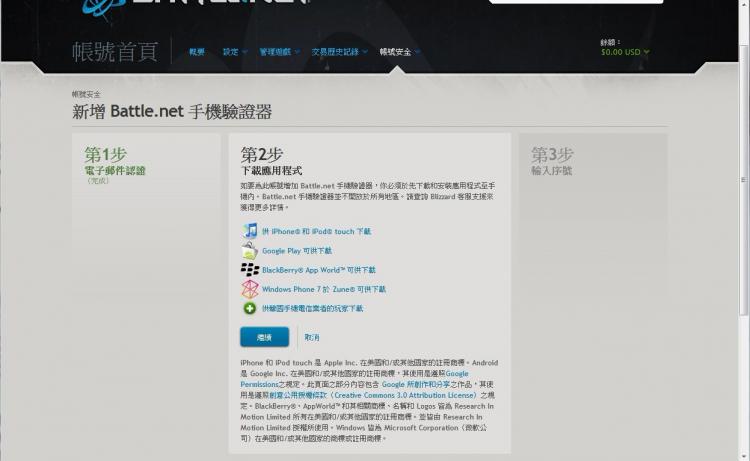Click the 輸入序號 step label

click(551, 171)
